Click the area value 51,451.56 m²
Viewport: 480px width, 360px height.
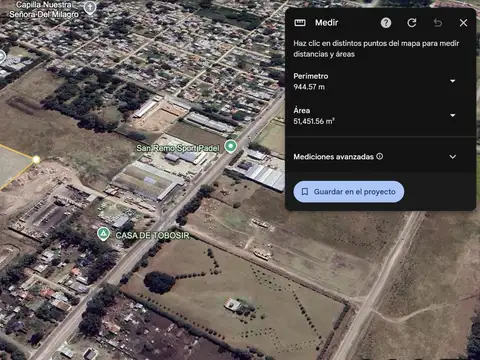coord(314,121)
